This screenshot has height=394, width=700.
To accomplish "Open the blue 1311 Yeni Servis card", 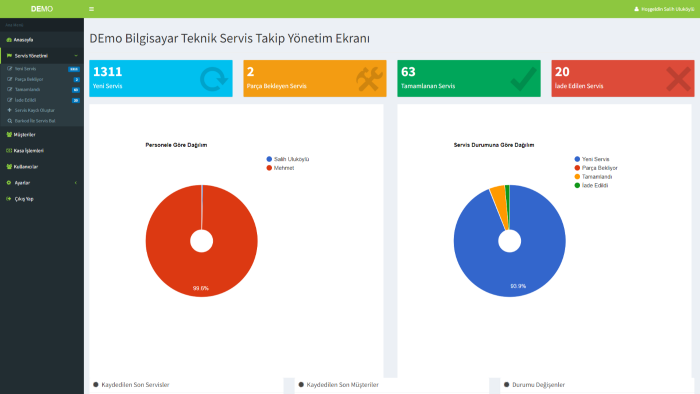I will 161,78.
